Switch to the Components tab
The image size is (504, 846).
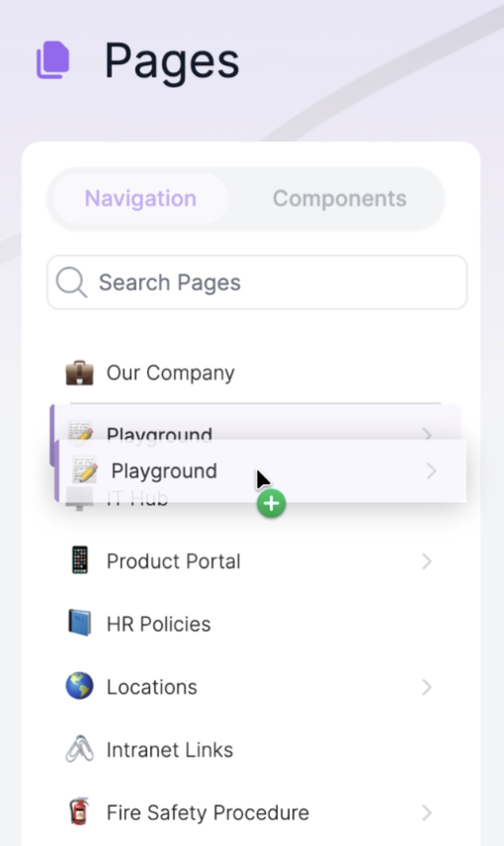tap(339, 199)
